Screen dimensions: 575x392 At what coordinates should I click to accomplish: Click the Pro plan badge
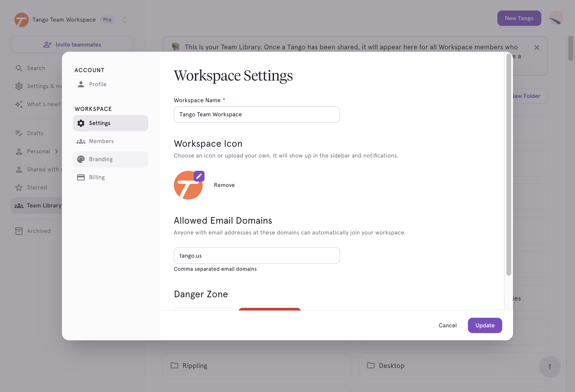(x=107, y=20)
